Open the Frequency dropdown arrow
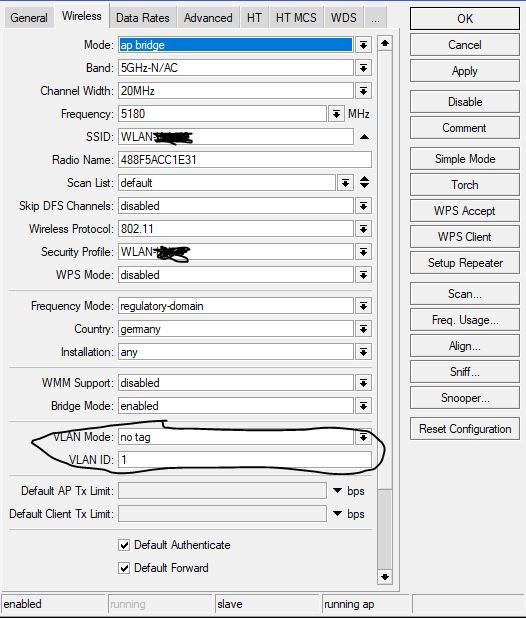 coord(336,114)
